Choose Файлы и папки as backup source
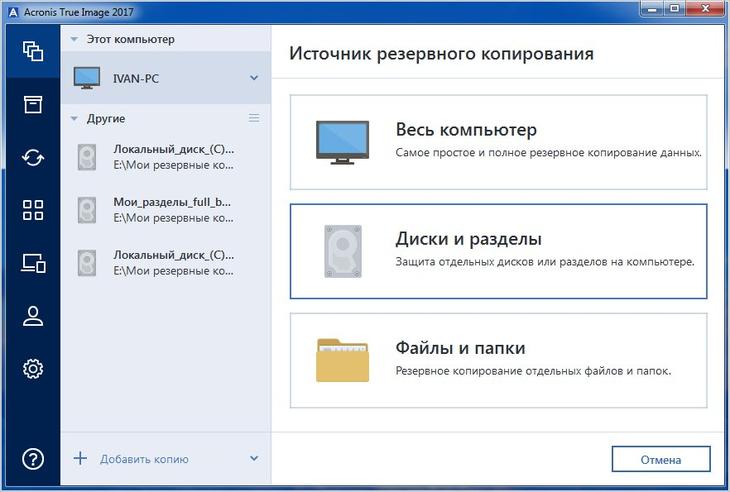This screenshot has height=492, width=730. (x=498, y=360)
